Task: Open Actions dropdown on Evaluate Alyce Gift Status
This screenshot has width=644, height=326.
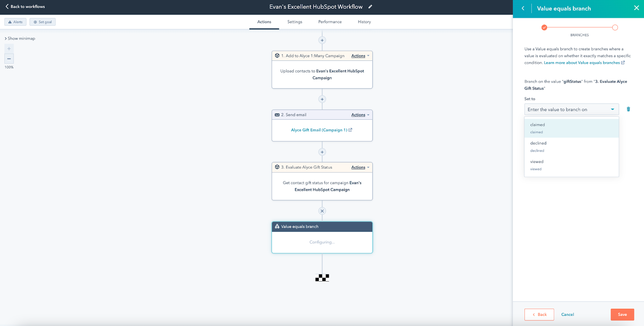Action: (360, 167)
